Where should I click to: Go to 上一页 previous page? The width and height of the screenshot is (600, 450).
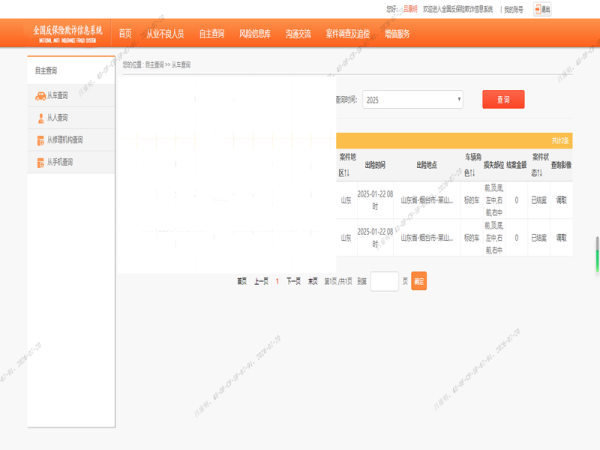coord(261,281)
